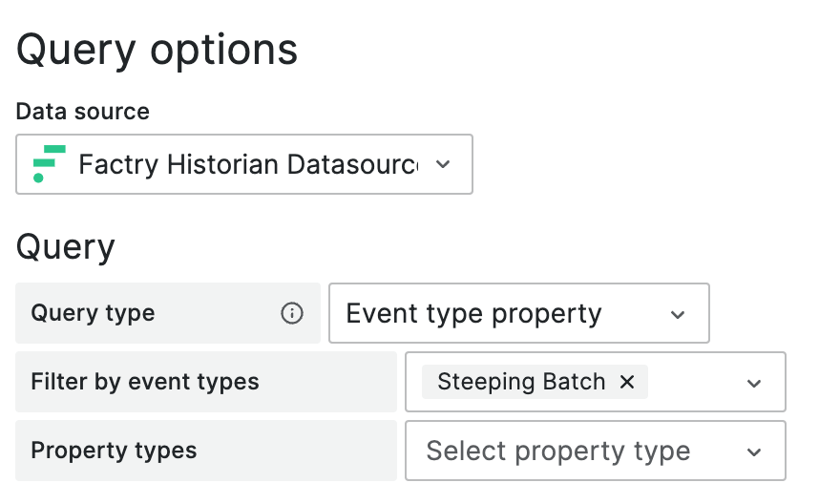Click the Event type property selection text
This screenshot has width=819, height=504.
click(x=473, y=314)
